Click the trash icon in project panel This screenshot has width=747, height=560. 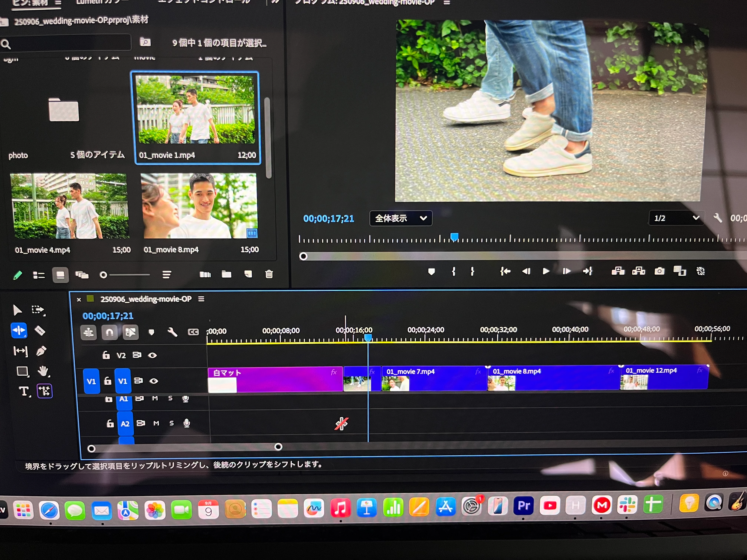pyautogui.click(x=269, y=274)
